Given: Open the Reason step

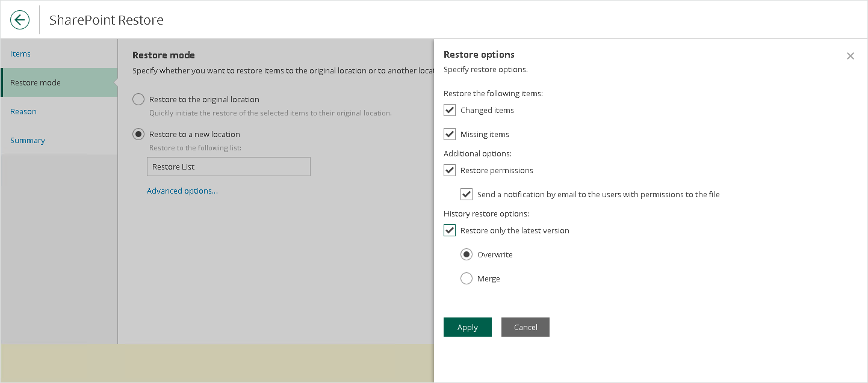Looking at the screenshot, I should [x=23, y=111].
